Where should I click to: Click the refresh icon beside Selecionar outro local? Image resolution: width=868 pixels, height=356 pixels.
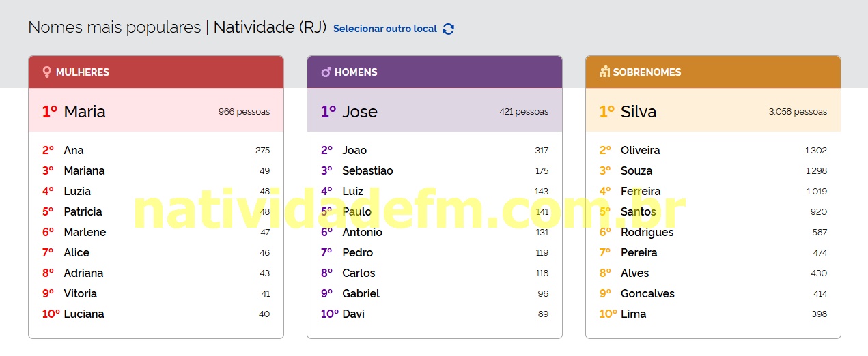(x=448, y=29)
